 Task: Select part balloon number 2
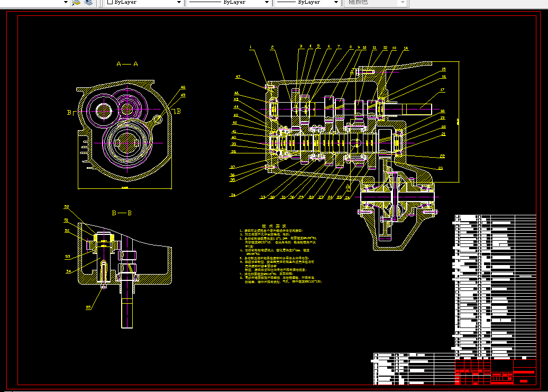click(x=272, y=47)
